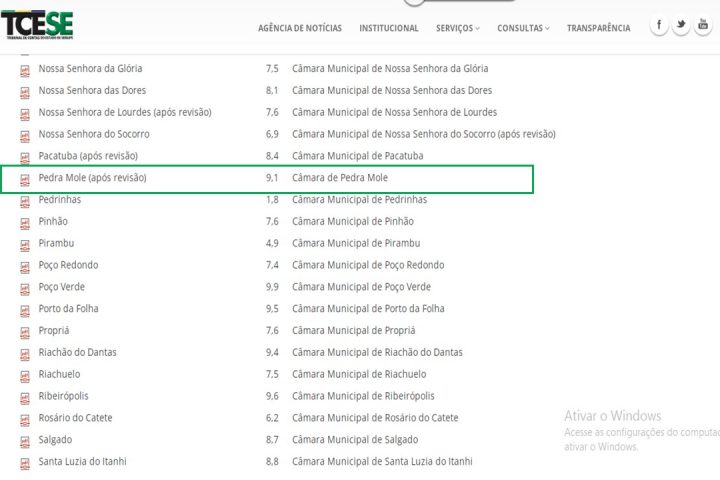Click PDF icon beside Pedrinhas
This screenshot has width=720, height=480.
pyautogui.click(x=25, y=200)
